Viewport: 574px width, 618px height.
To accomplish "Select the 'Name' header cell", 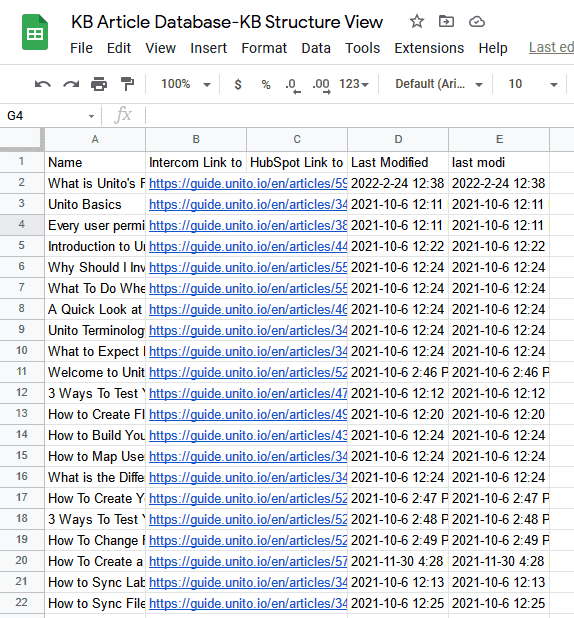I will [x=95, y=162].
